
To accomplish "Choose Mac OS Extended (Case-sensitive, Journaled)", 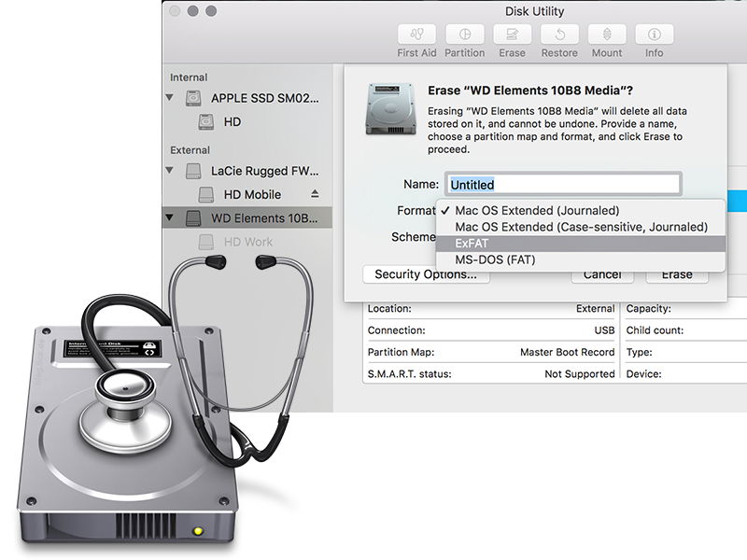I will 581,227.
